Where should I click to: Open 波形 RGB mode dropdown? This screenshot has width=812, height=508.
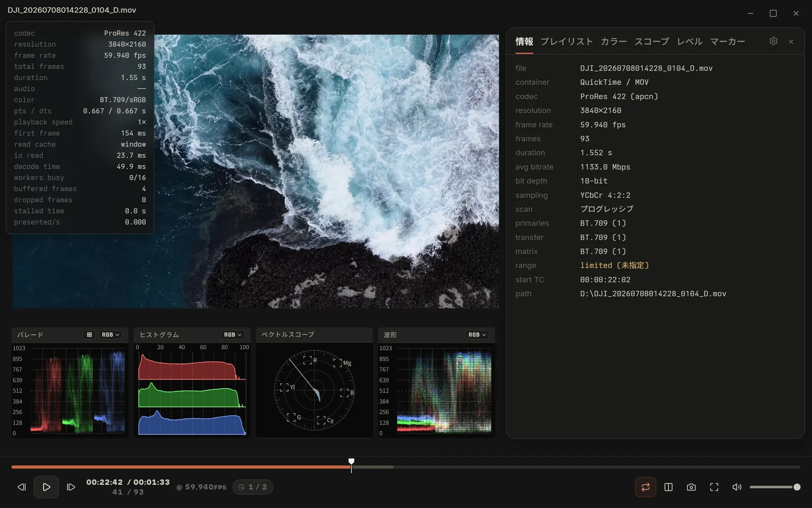[477, 335]
